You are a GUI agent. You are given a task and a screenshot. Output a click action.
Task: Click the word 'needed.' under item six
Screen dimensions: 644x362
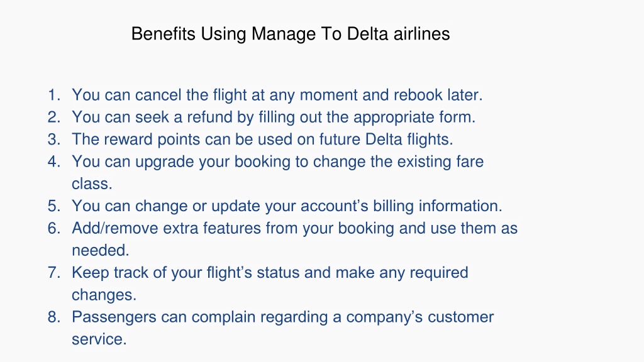(x=101, y=250)
